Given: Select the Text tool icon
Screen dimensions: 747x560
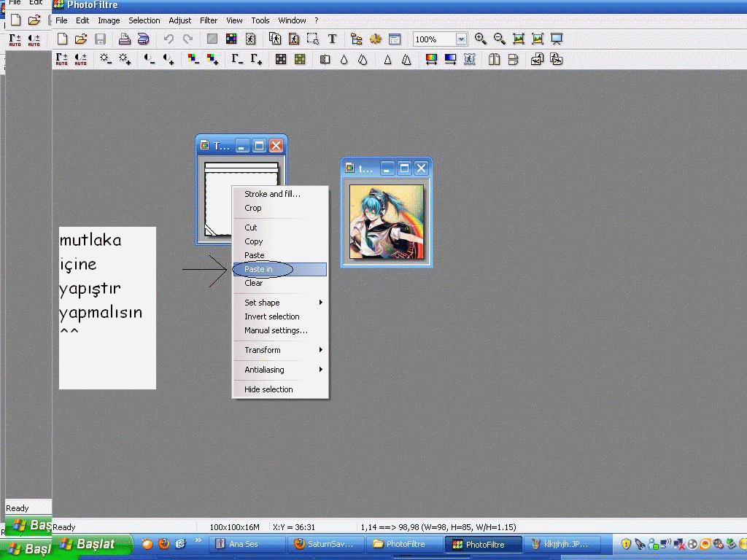Looking at the screenshot, I should 332,39.
